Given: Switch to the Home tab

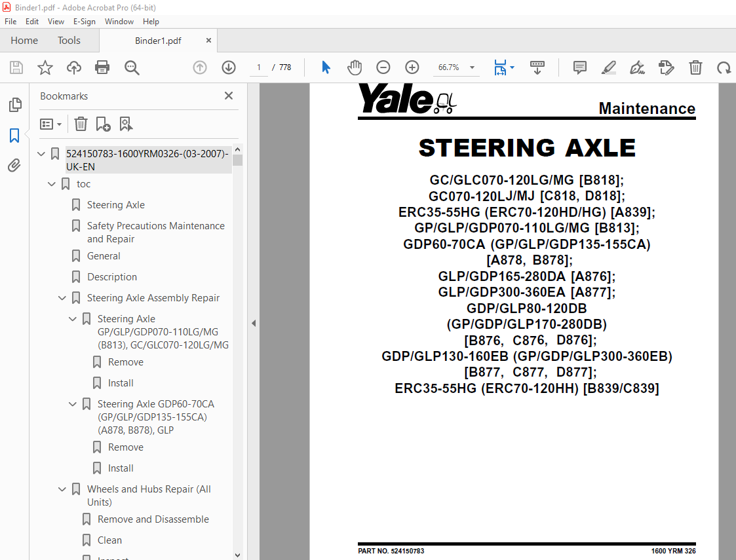Looking at the screenshot, I should pyautogui.click(x=24, y=41).
